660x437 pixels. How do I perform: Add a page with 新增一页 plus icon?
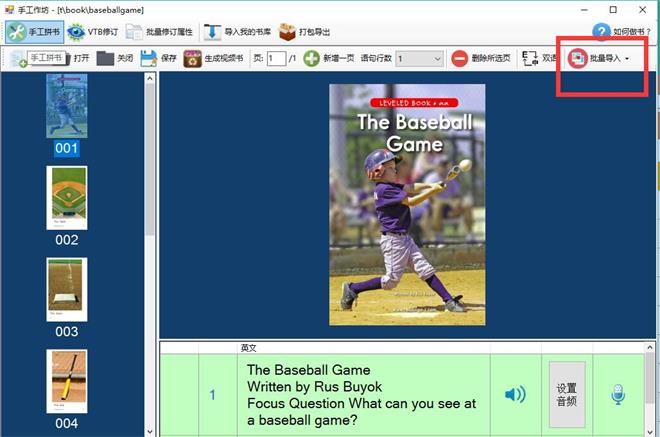311,59
